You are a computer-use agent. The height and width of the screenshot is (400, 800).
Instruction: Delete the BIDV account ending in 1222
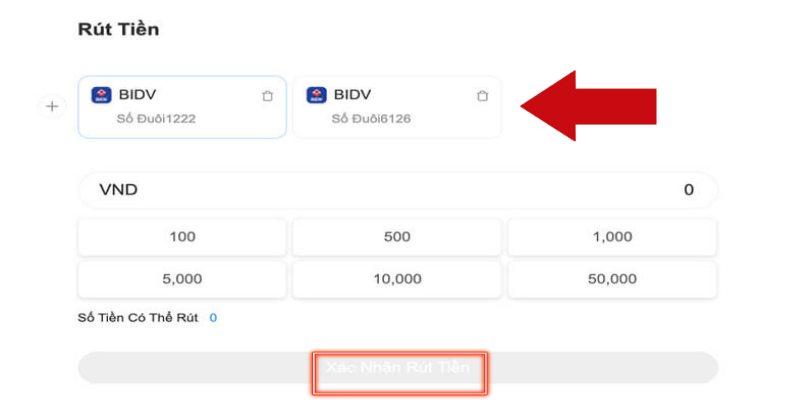tap(267, 96)
